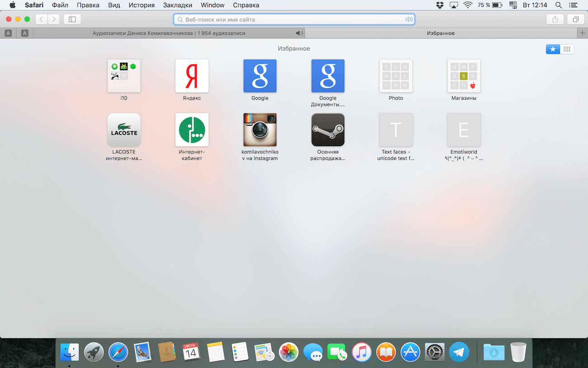Open the input language flag menu
Screen dimensions: 588x368
(x=513, y=5)
